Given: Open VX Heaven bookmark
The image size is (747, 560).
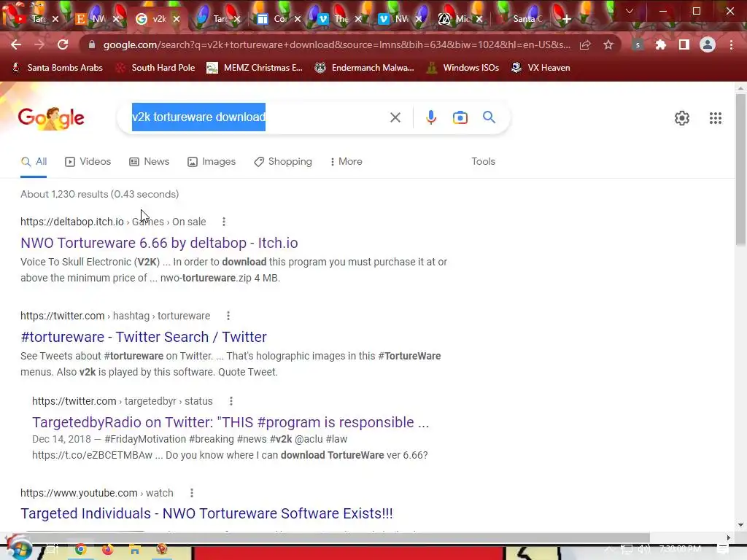Looking at the screenshot, I should tap(541, 68).
